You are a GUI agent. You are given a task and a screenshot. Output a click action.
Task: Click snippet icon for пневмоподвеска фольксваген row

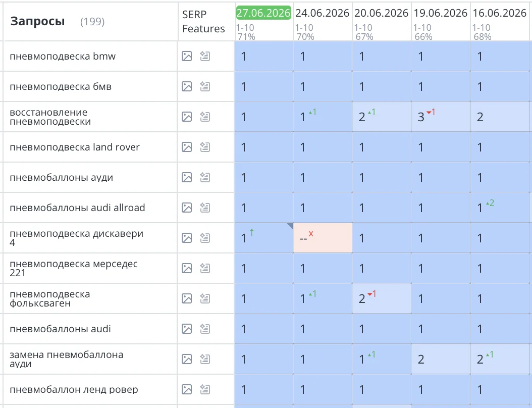(x=205, y=298)
